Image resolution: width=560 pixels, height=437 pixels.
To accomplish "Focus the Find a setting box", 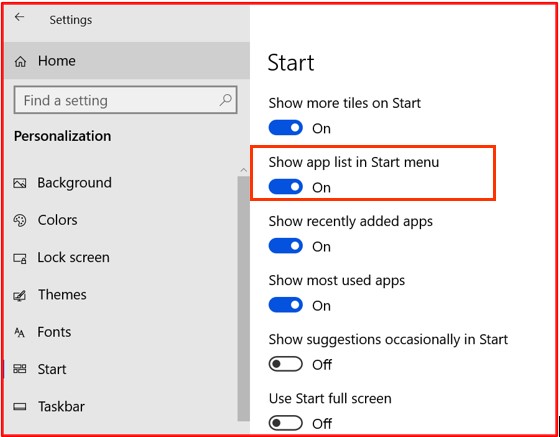I will [125, 100].
